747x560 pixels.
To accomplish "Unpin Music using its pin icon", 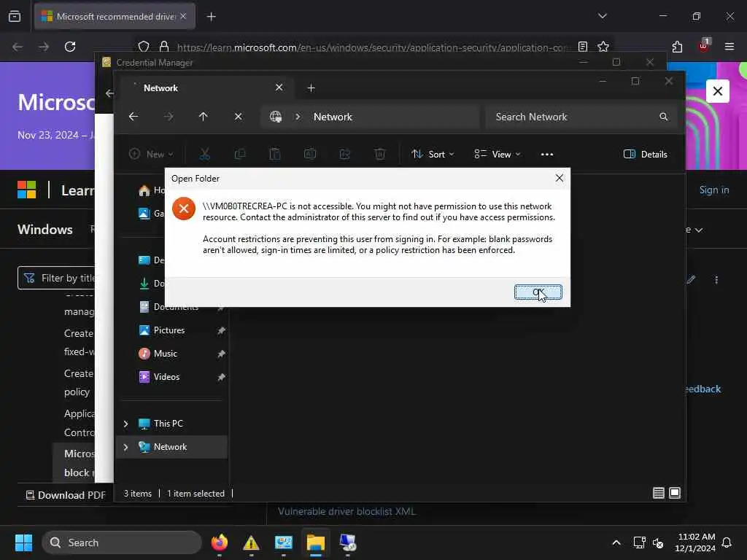I will click(221, 354).
